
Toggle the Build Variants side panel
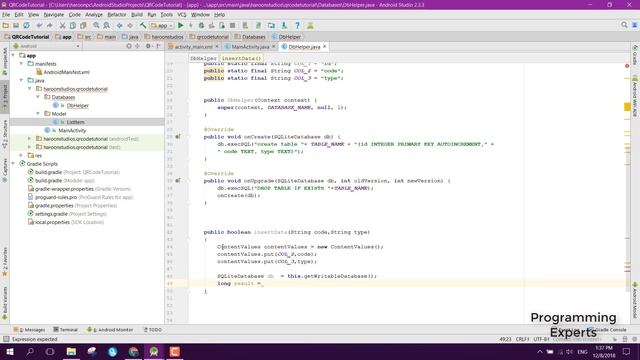5,303
